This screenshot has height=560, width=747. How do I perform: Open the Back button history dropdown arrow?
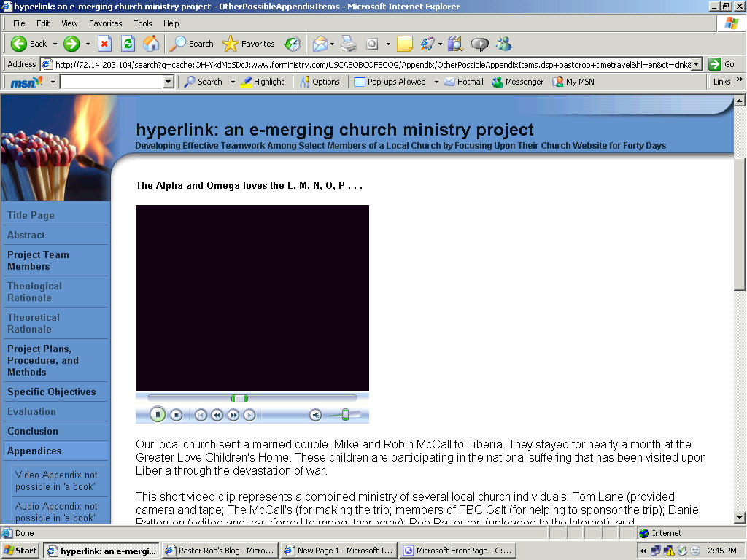tap(54, 44)
